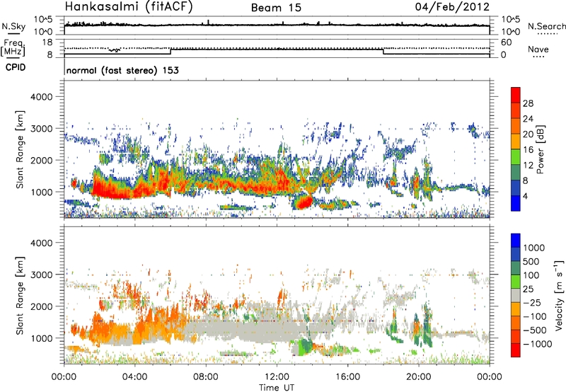Click the '04:00' time axis tick label
The height and width of the screenshot is (392, 566).
[x=135, y=377]
